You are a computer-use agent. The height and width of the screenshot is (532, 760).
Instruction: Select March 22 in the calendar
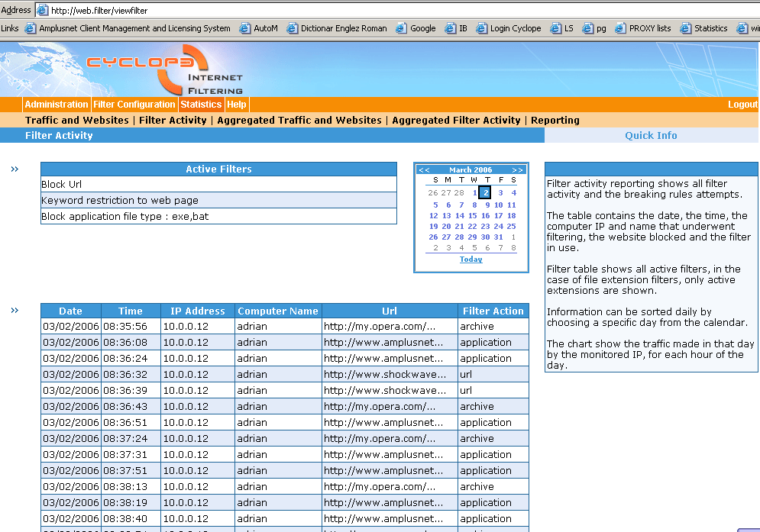tap(473, 226)
